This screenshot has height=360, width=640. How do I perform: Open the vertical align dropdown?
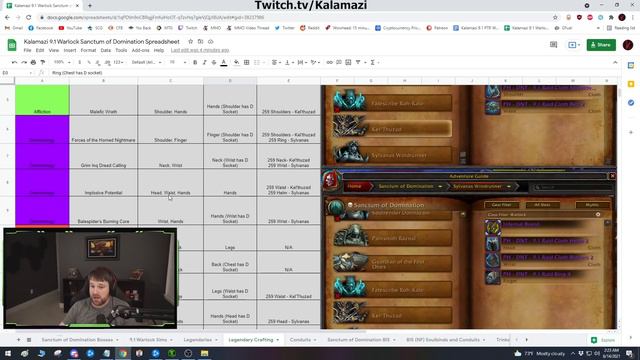(289, 62)
